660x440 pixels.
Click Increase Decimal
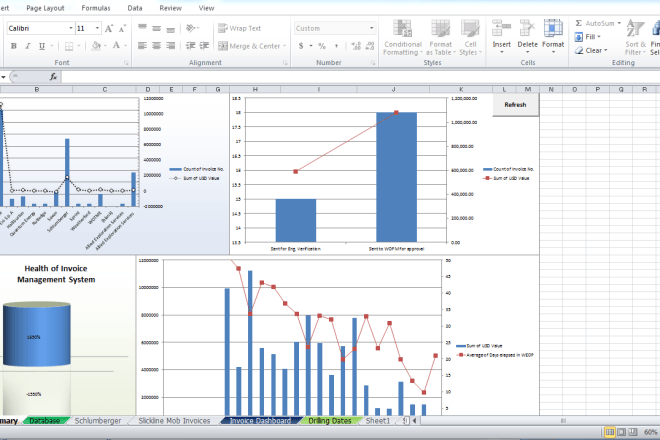point(356,45)
